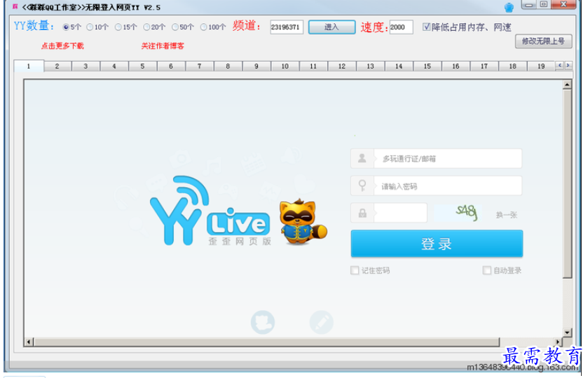This screenshot has height=378, width=588.
Task: Click the blue 登录 button
Action: [437, 244]
